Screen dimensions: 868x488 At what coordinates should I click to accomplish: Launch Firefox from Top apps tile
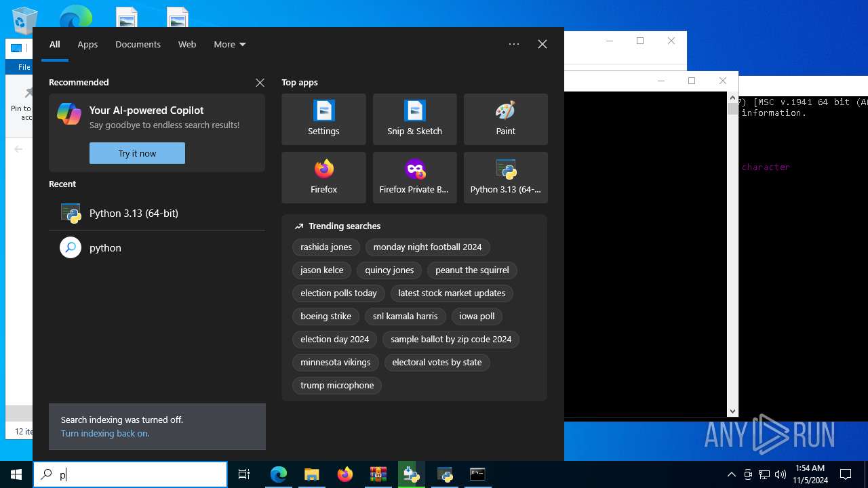[323, 178]
